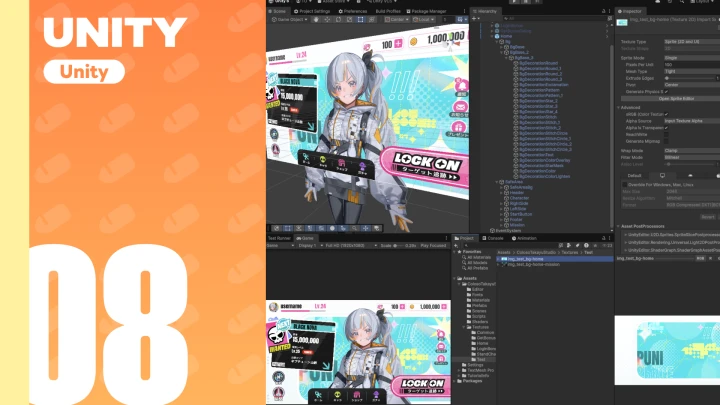Click the Pause button in top toolbar
Image resolution: width=720 pixels, height=405 pixels.
(526, 2)
